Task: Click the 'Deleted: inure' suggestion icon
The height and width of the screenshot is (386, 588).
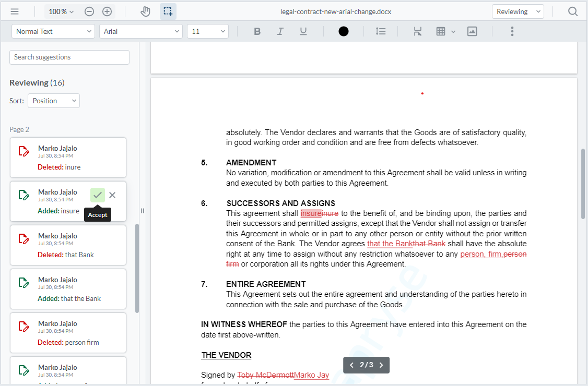Action: click(x=23, y=151)
